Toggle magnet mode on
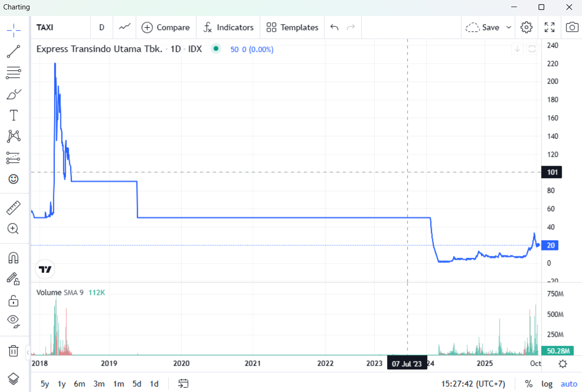Image resolution: width=582 pixels, height=392 pixels. click(x=14, y=258)
